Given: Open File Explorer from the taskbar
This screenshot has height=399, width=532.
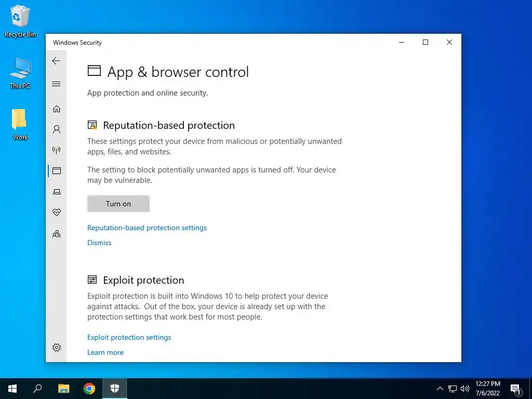Looking at the screenshot, I should [63, 389].
